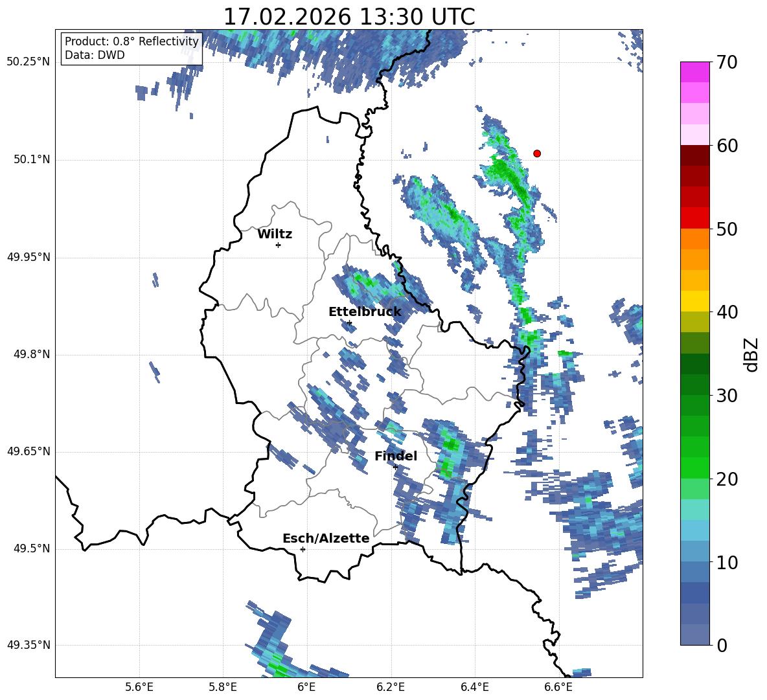The width and height of the screenshot is (767, 700).
Task: Click the 30 tick on the colorbar
Action: pos(726,396)
